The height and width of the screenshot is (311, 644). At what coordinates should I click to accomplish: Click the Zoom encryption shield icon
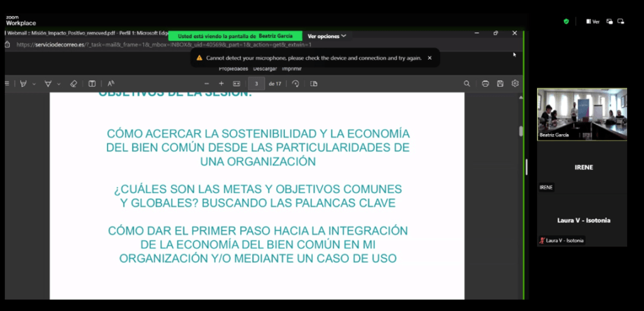pyautogui.click(x=566, y=21)
